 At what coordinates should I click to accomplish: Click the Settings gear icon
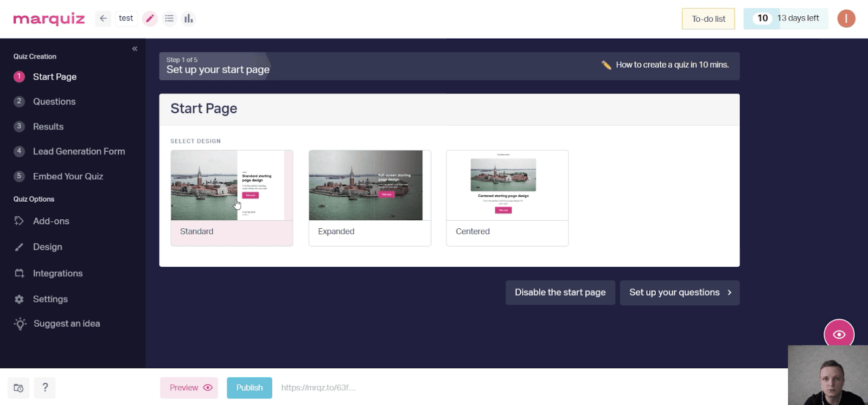19,299
